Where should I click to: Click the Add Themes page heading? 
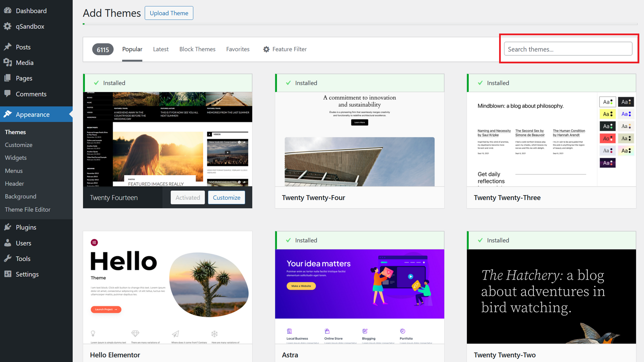[112, 13]
